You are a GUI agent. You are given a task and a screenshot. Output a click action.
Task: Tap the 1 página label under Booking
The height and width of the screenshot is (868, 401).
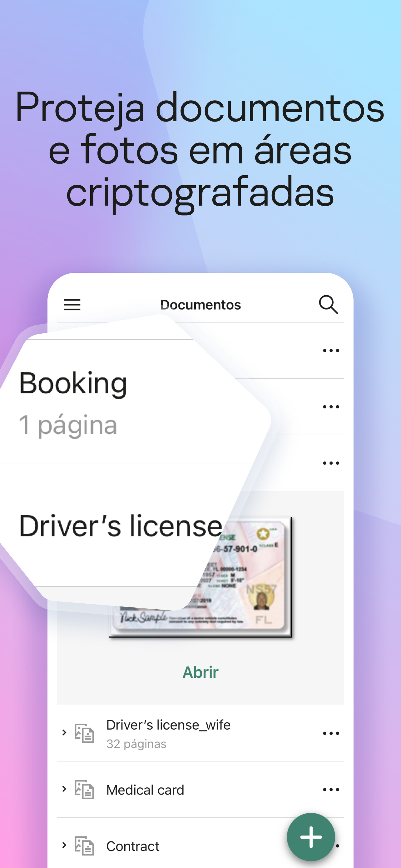tap(68, 426)
